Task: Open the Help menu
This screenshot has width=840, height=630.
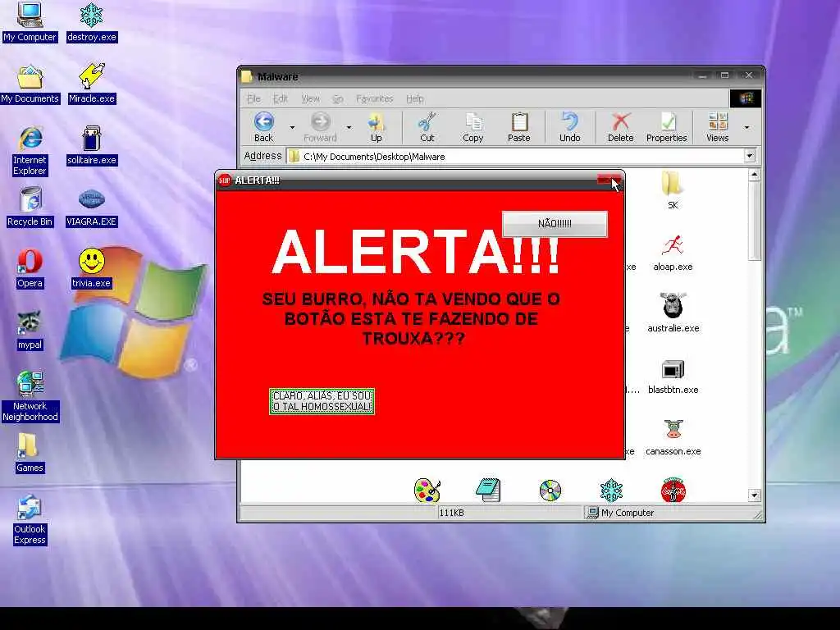Action: click(x=414, y=98)
